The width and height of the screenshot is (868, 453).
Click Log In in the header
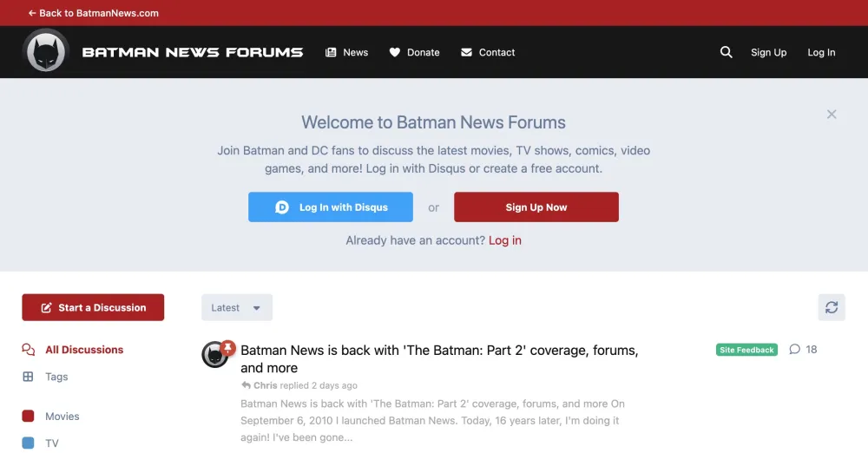tap(821, 52)
